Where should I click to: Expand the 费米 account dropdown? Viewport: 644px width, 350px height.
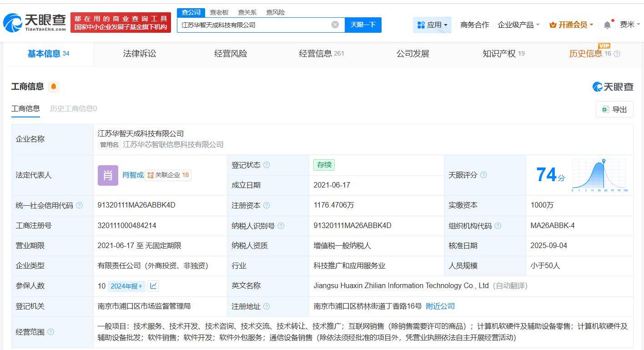(630, 25)
